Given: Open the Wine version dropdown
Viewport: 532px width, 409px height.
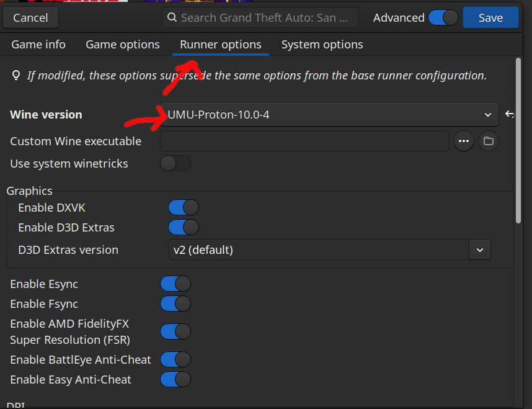Looking at the screenshot, I should (329, 114).
